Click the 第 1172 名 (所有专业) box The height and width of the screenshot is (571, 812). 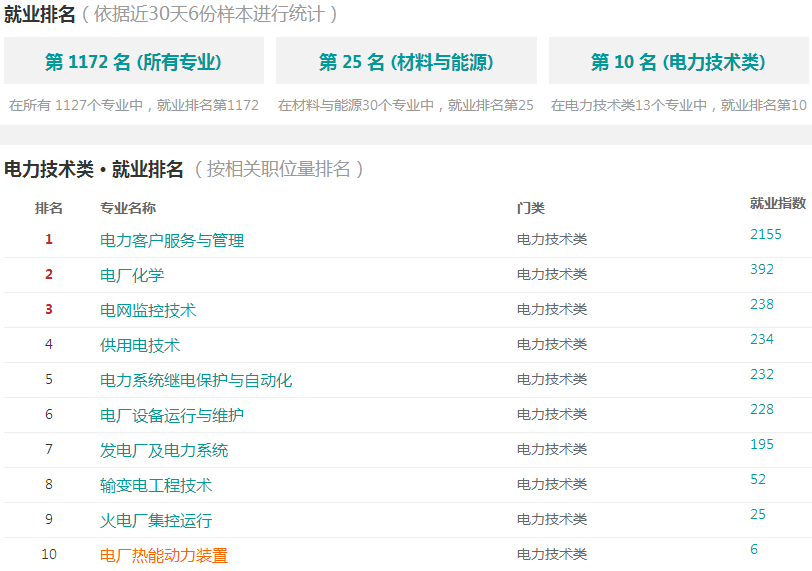point(134,61)
